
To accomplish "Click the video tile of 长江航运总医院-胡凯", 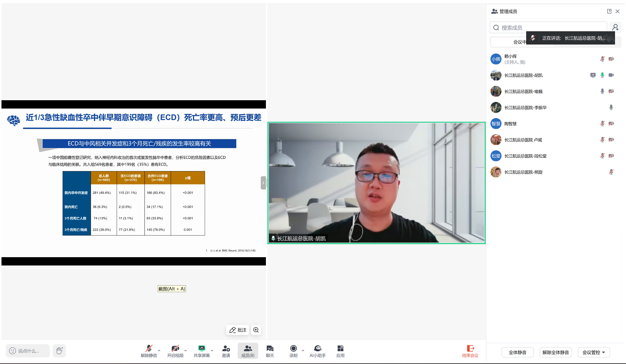I will (376, 183).
